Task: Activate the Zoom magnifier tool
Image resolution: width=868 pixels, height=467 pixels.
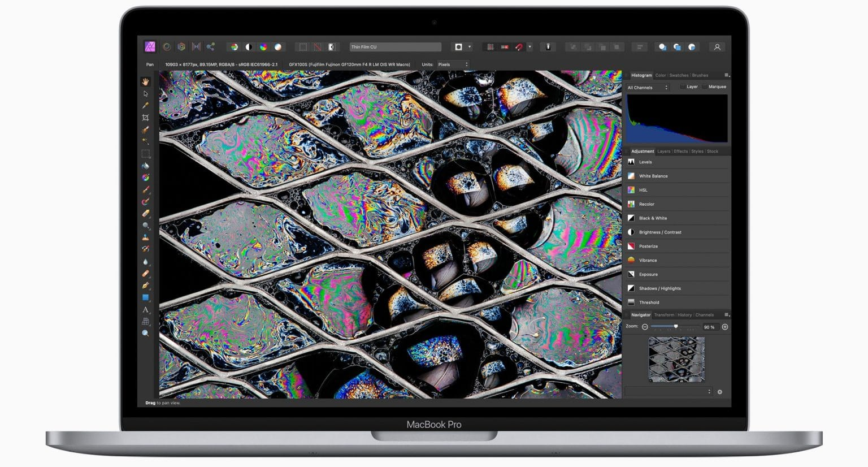Action: (x=145, y=334)
